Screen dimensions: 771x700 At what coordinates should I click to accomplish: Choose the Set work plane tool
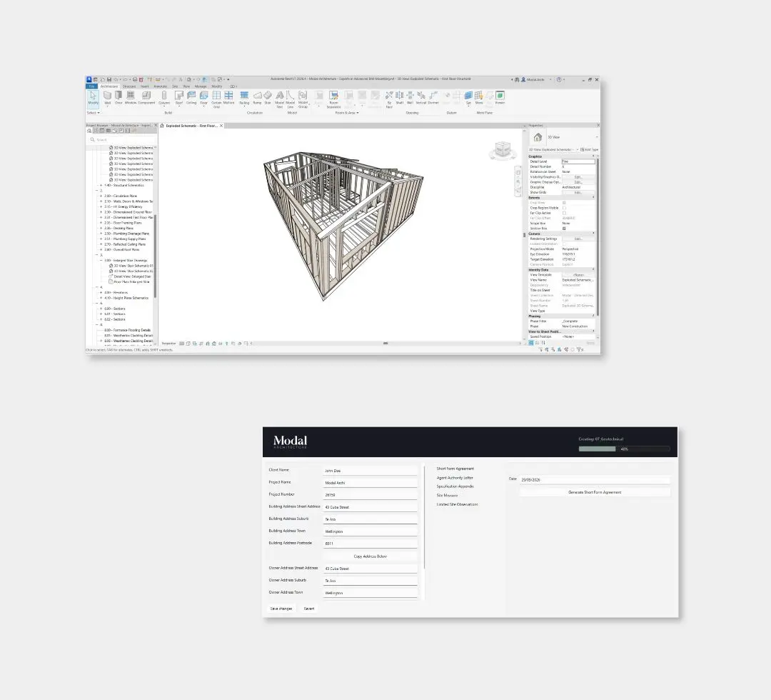point(468,98)
